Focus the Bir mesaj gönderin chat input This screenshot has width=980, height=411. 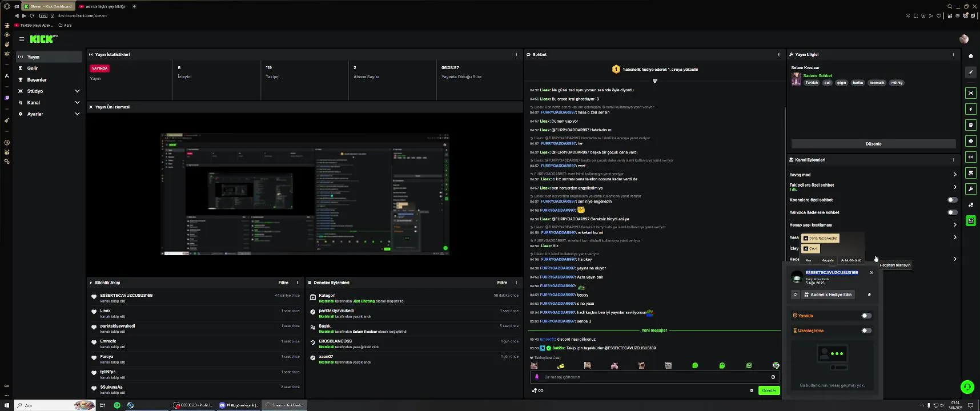pyautogui.click(x=654, y=377)
